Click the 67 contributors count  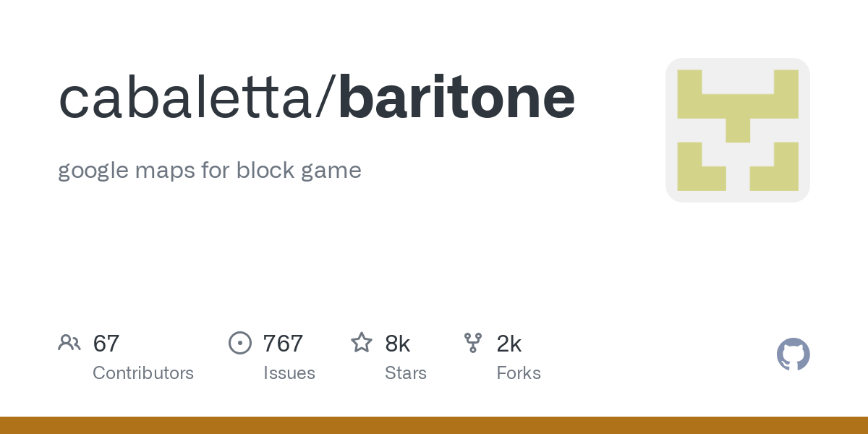point(106,344)
